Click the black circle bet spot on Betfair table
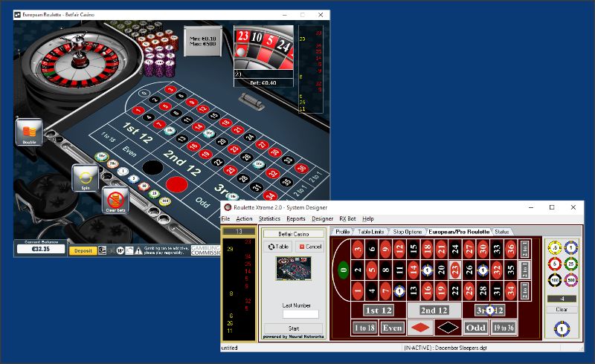The width and height of the screenshot is (595, 364). pos(152,167)
